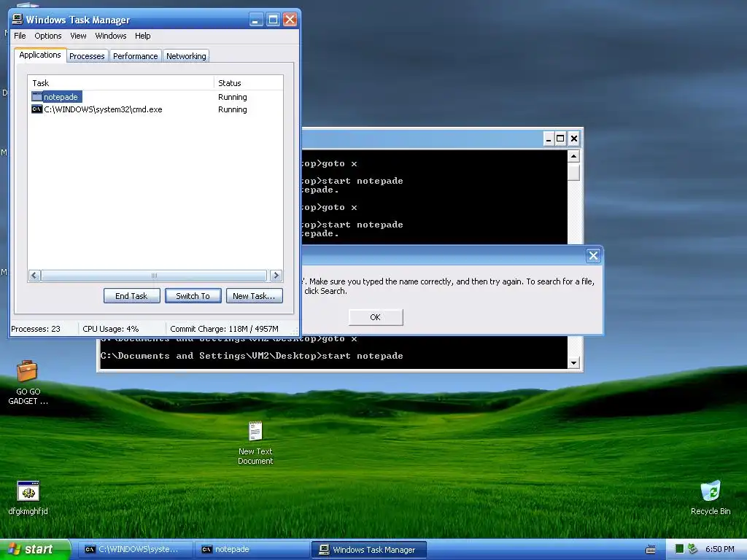This screenshot has height=560, width=747.
Task: Click the cmd window scroll down arrow
Action: click(573, 363)
